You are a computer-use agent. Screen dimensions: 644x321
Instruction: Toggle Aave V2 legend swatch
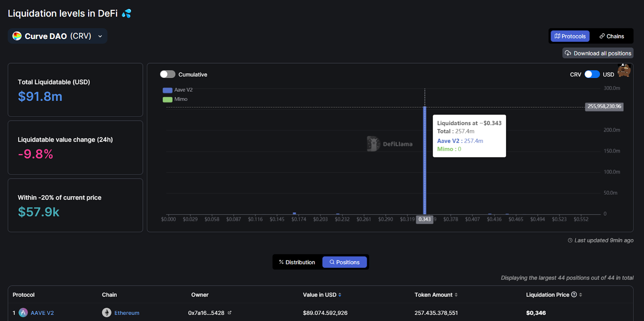click(167, 90)
